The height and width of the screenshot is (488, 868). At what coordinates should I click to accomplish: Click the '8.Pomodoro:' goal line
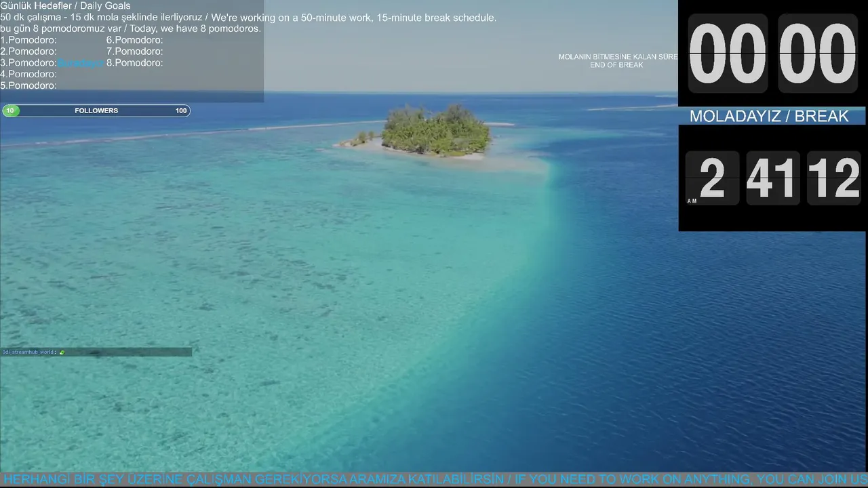point(134,63)
